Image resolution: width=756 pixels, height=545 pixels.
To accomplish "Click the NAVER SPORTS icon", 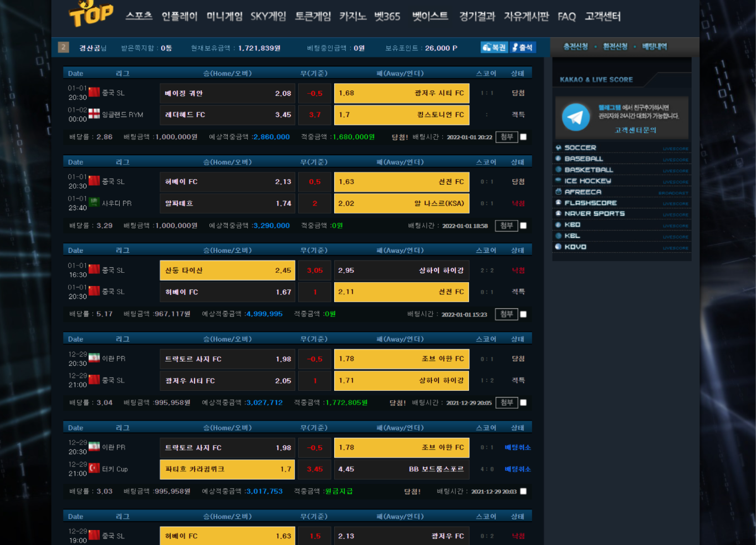I will coord(559,213).
